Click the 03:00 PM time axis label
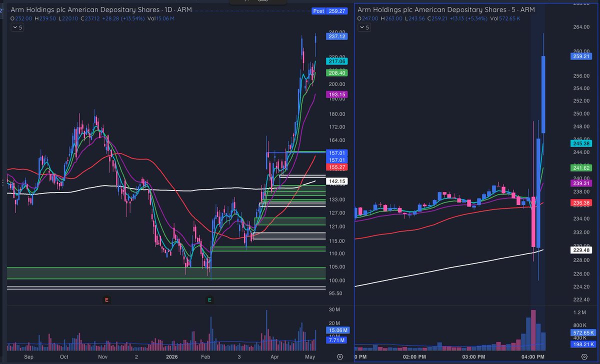Image resolution: width=600 pixels, height=364 pixels. click(x=474, y=357)
